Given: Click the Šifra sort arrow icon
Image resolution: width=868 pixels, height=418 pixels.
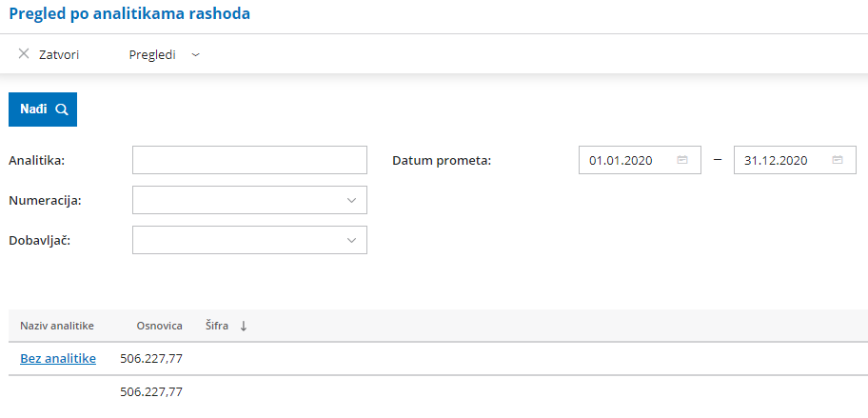Looking at the screenshot, I should [x=243, y=326].
